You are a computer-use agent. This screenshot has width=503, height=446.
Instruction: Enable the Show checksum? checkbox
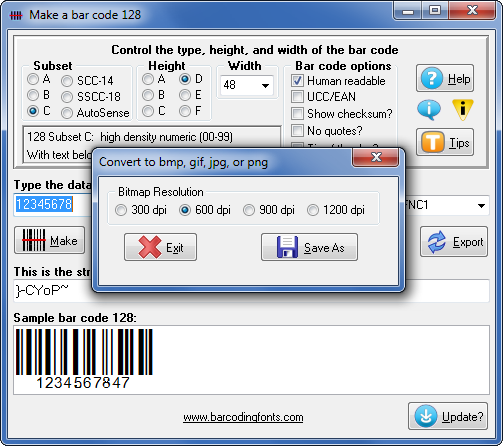(x=297, y=113)
